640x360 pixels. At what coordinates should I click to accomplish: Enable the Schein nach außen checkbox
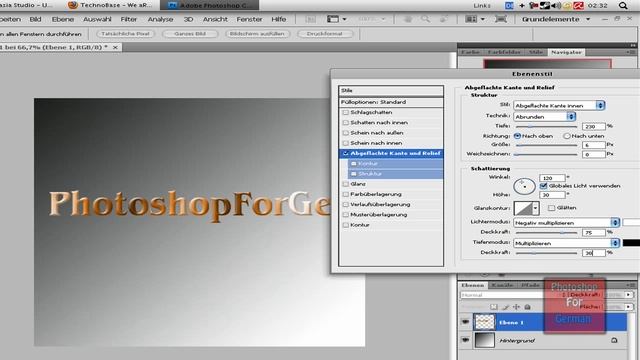346,133
